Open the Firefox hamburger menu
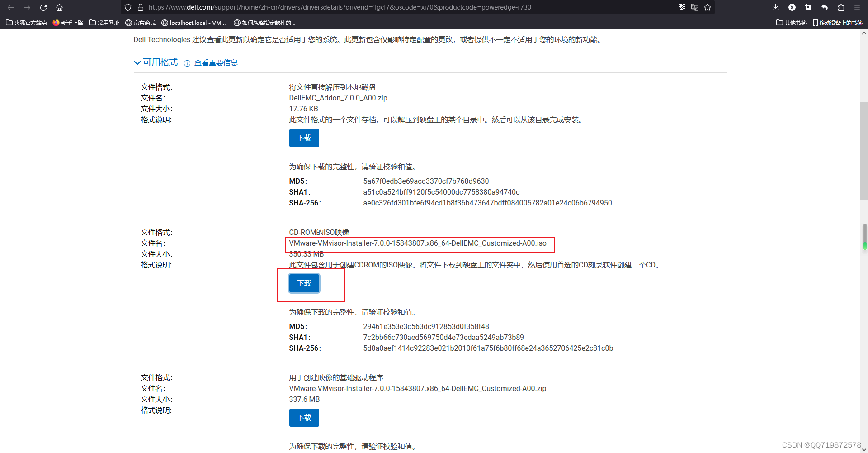The height and width of the screenshot is (453, 868). coord(857,7)
